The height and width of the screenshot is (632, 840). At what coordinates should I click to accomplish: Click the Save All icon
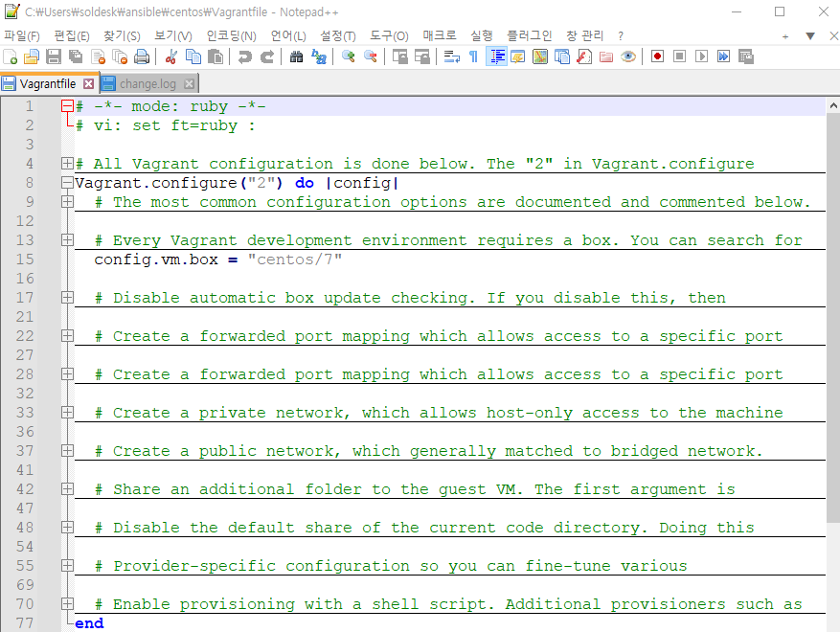76,56
